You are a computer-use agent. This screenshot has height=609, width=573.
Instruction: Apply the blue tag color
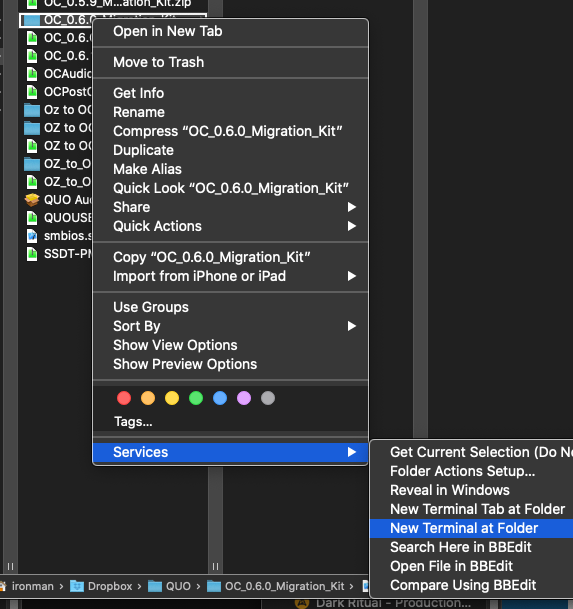[220, 398]
